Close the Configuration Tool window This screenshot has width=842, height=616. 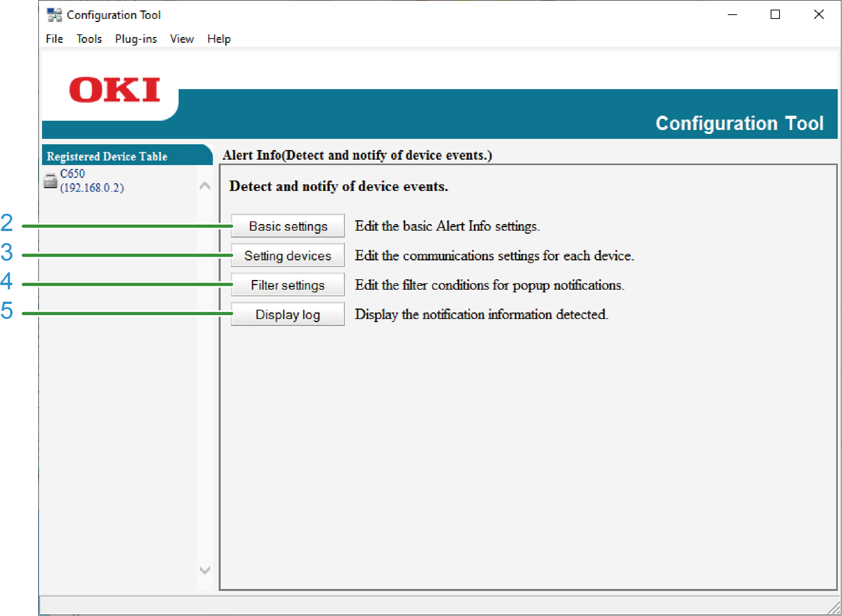click(x=818, y=15)
